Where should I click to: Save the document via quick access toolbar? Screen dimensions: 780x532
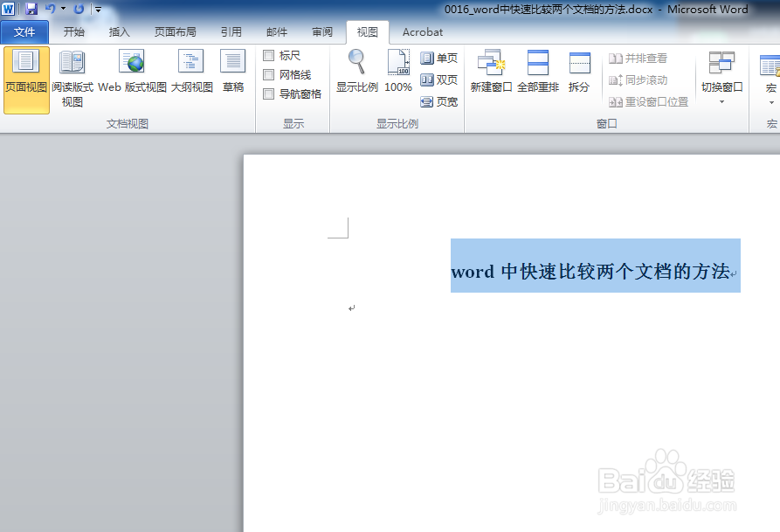pyautogui.click(x=32, y=8)
